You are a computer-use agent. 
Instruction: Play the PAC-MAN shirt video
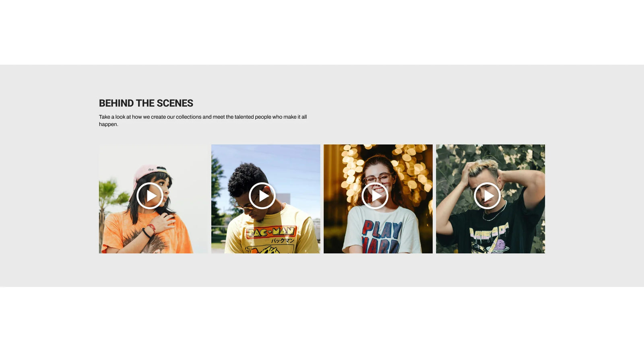pyautogui.click(x=262, y=196)
